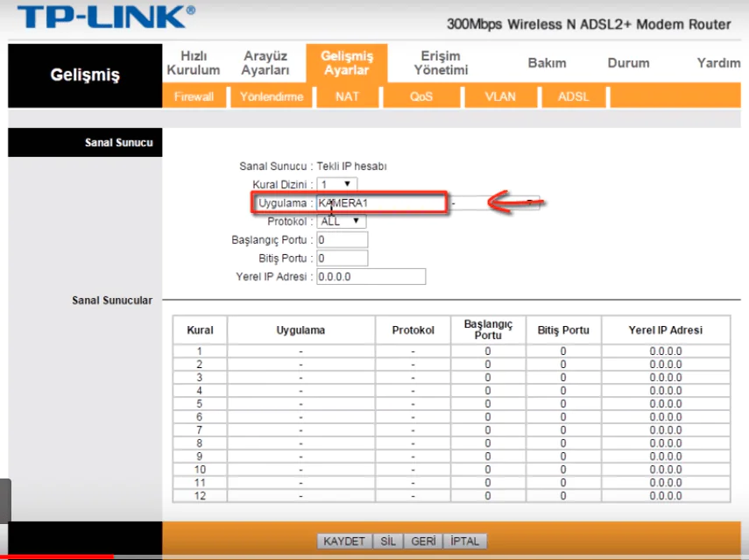Open the Yardım menu
The width and height of the screenshot is (749, 560).
click(718, 63)
